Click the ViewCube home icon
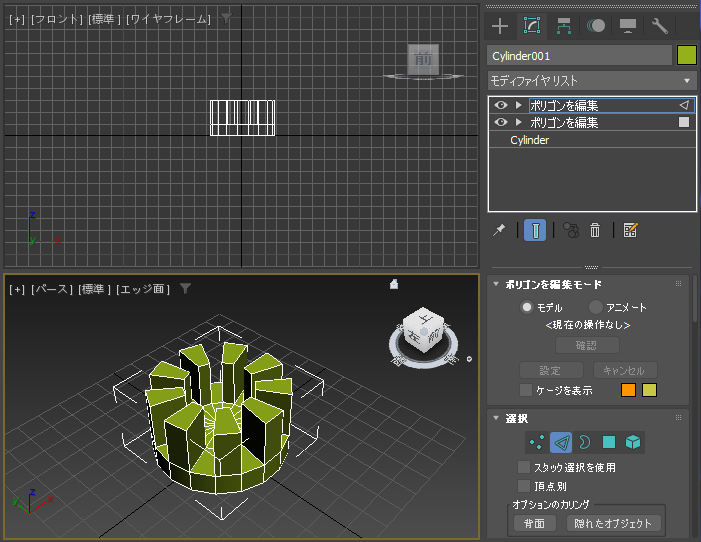This screenshot has height=542, width=701. [x=394, y=284]
